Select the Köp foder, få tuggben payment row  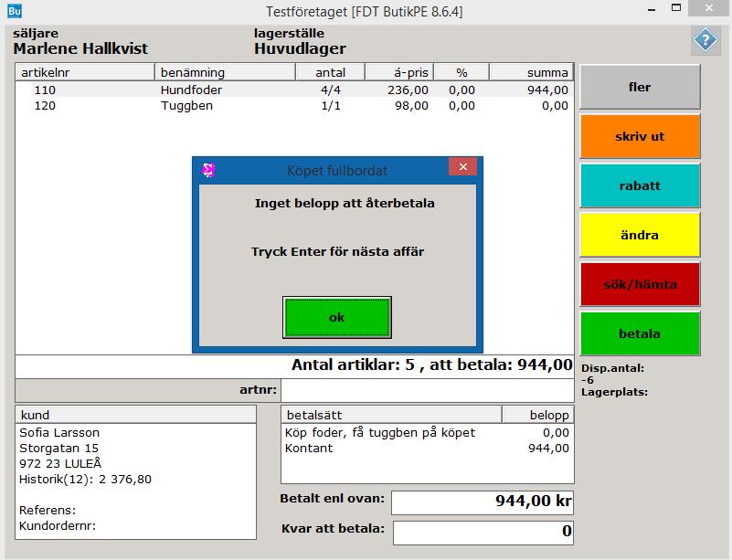tap(427, 433)
